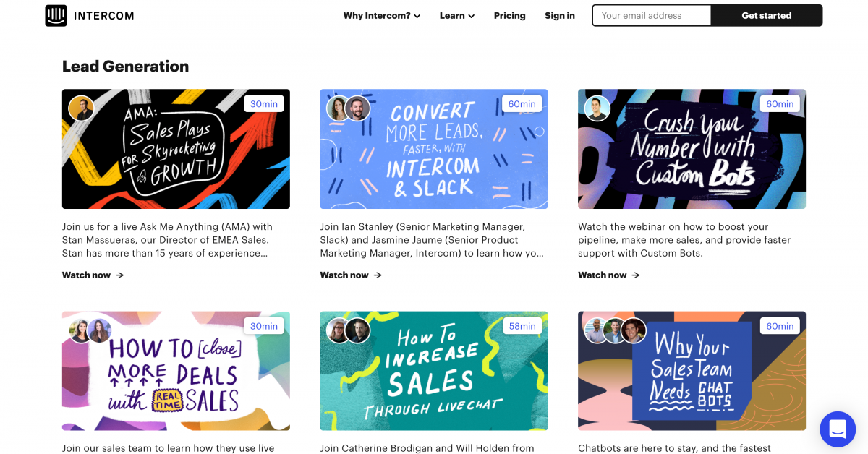Open the How to Close More Deals thumbnail
The width and height of the screenshot is (868, 454).
point(176,371)
